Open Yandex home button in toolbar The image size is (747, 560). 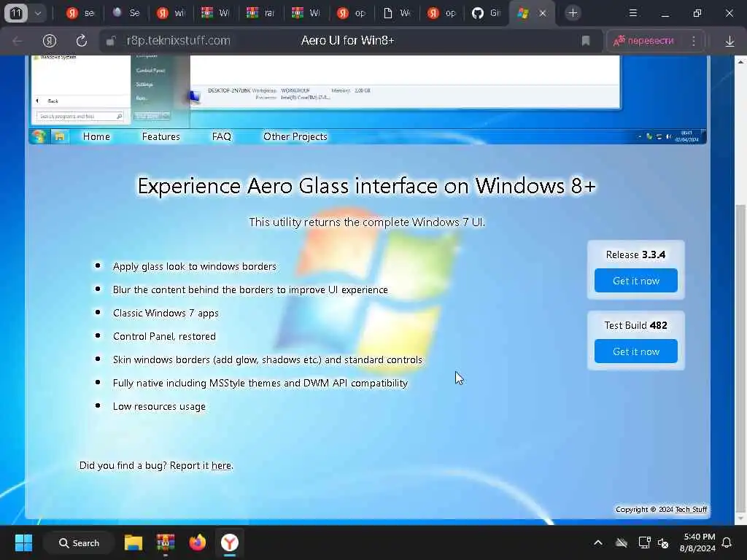[50, 41]
